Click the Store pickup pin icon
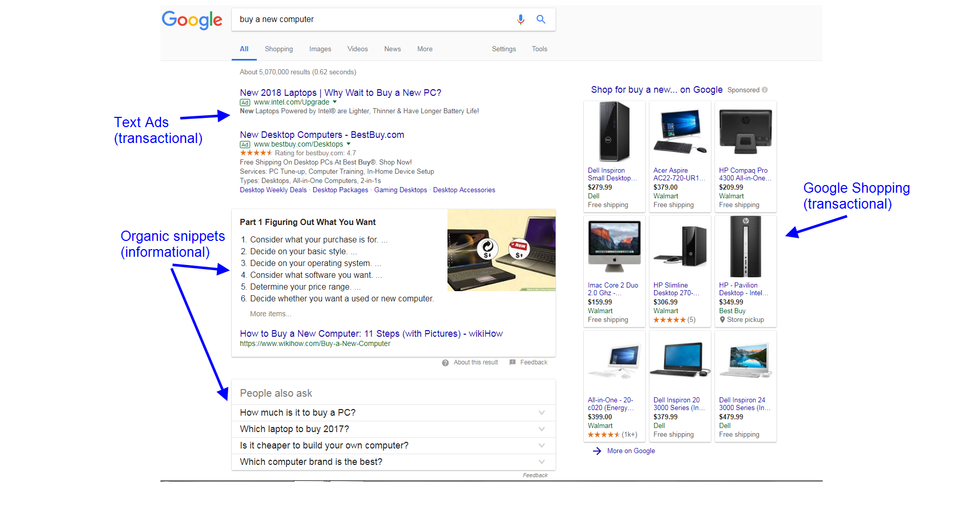Image resolution: width=980 pixels, height=530 pixels. pyautogui.click(x=722, y=320)
